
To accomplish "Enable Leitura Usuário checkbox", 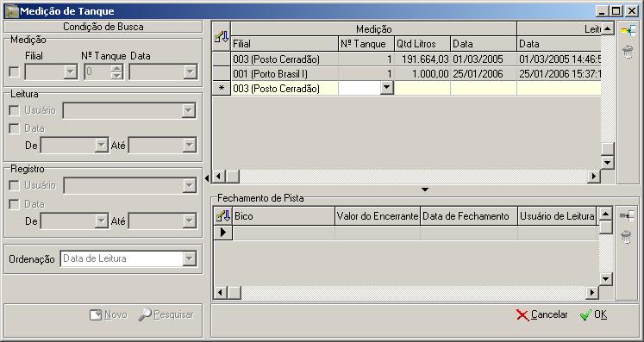I will (15, 110).
